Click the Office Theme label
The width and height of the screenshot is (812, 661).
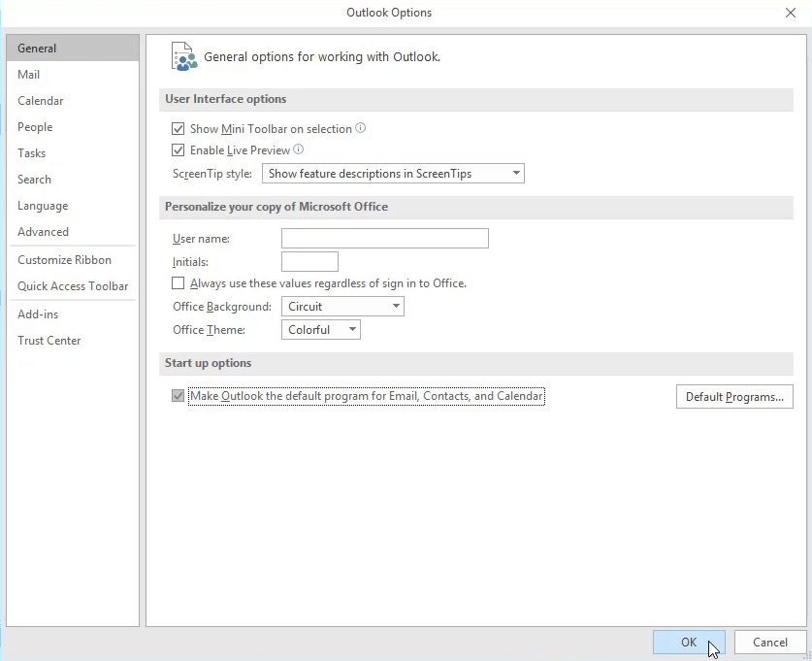(210, 330)
